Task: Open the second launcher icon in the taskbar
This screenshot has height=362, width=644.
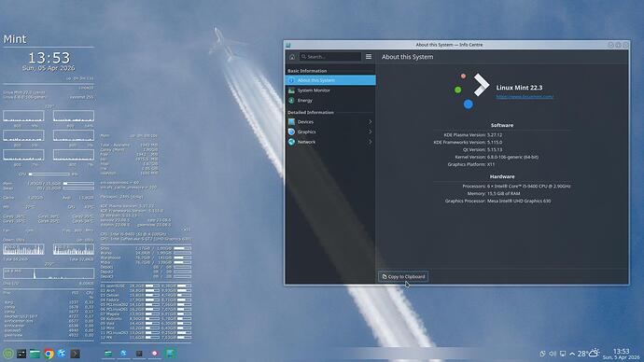Action: click(21, 354)
